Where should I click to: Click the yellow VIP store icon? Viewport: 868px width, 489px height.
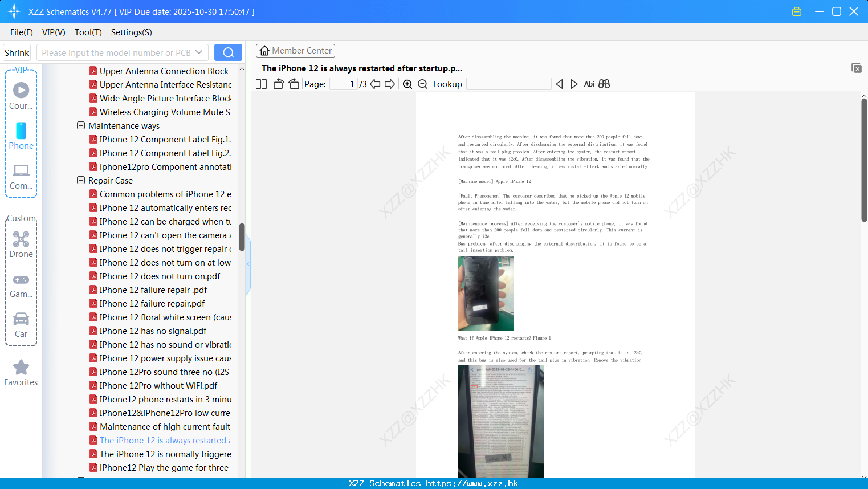coord(797,11)
